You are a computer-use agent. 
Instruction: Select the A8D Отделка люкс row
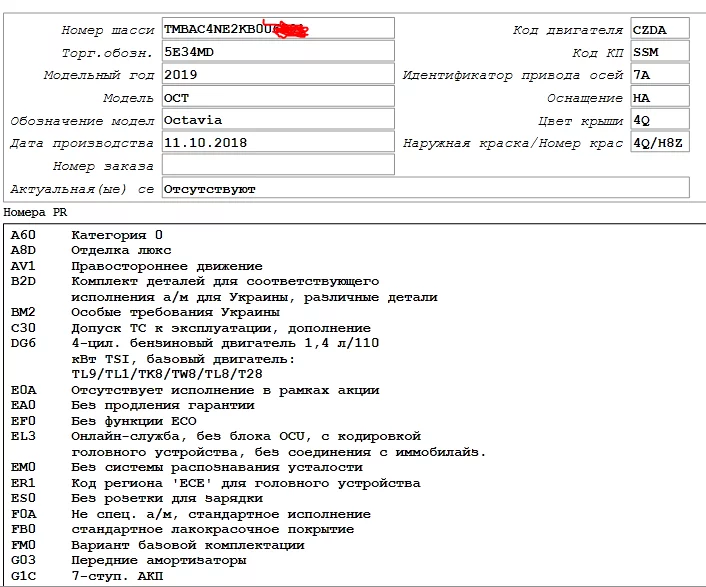click(x=91, y=250)
